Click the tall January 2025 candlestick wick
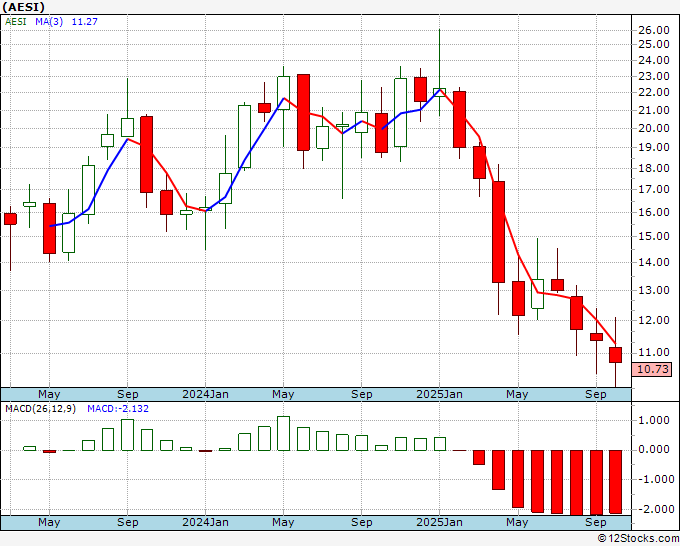The height and width of the screenshot is (546, 680). (439, 59)
